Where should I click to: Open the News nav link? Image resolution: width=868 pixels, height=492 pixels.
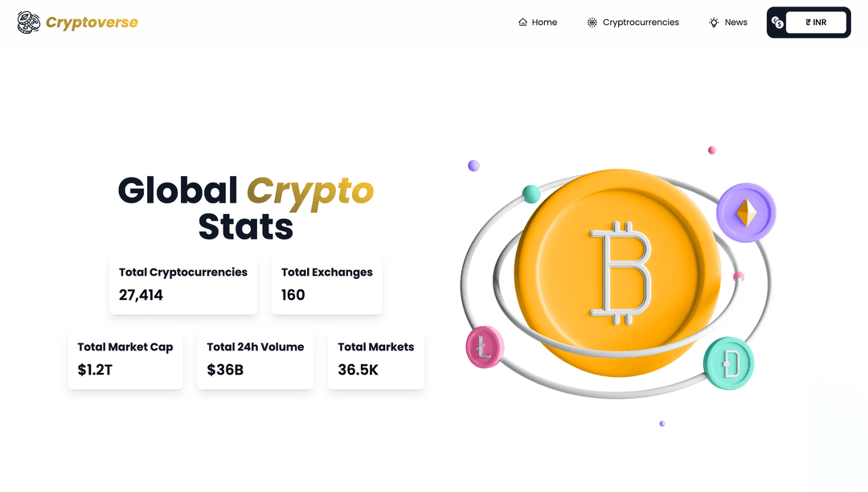pyautogui.click(x=735, y=23)
